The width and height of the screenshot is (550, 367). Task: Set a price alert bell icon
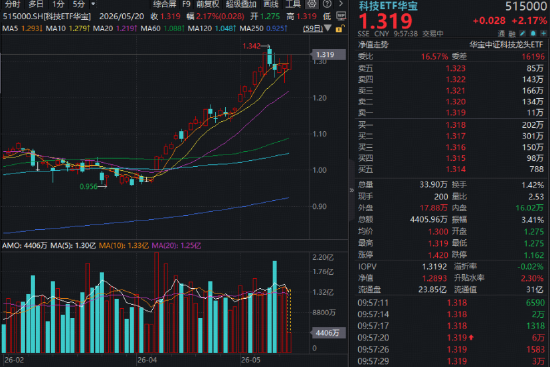point(533,34)
